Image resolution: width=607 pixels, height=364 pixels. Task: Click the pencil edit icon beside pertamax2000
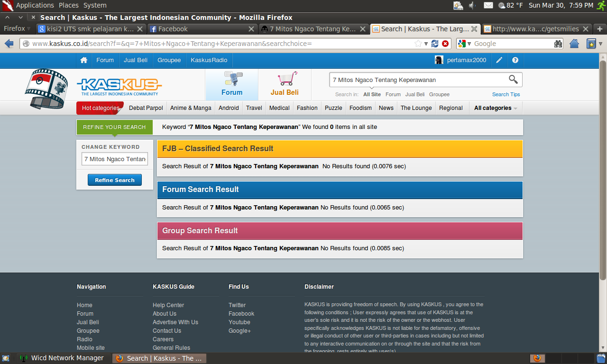499,60
